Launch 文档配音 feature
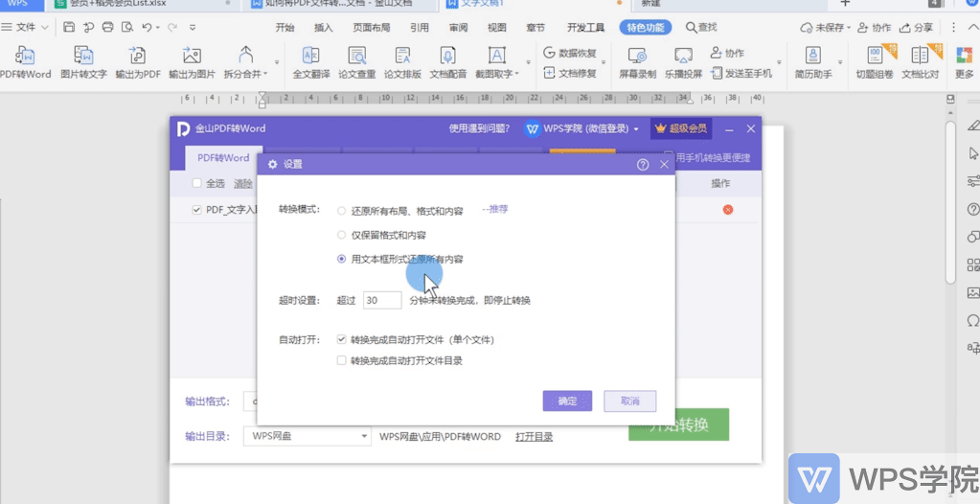Viewport: 980px width, 504px height. tap(447, 62)
